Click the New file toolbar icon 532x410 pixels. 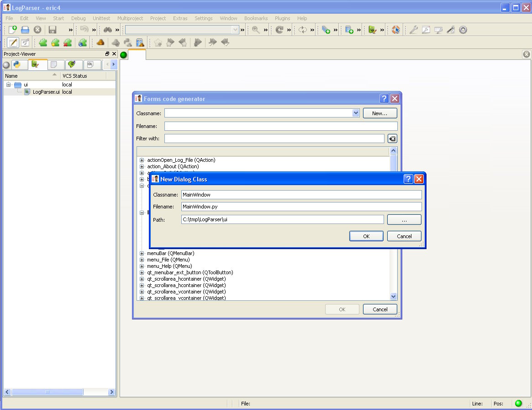[x=13, y=30]
